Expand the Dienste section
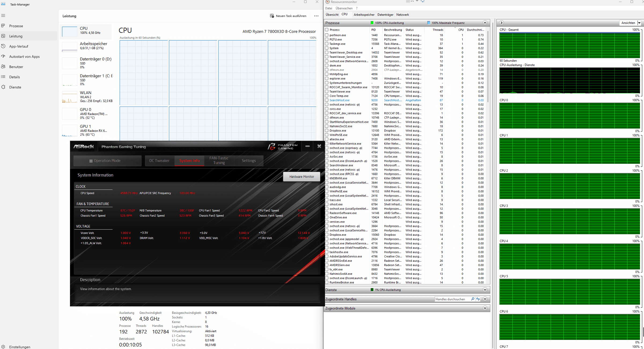 [485, 290]
